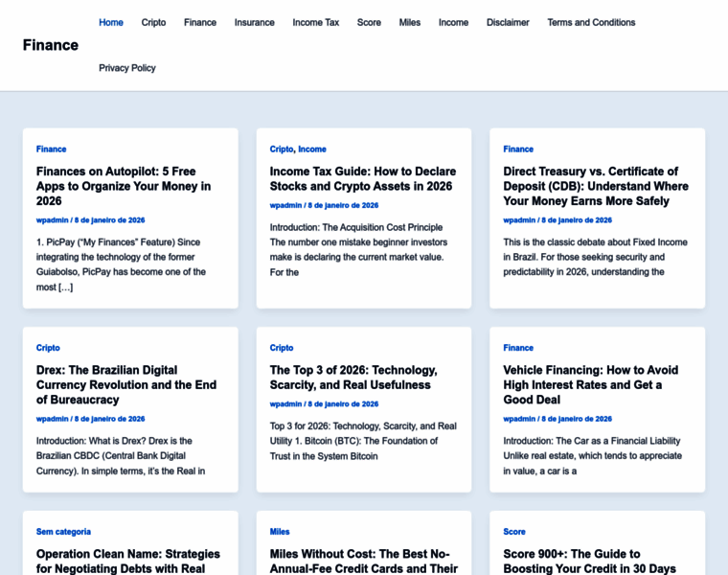Go to the Insurance navigation link

[254, 22]
